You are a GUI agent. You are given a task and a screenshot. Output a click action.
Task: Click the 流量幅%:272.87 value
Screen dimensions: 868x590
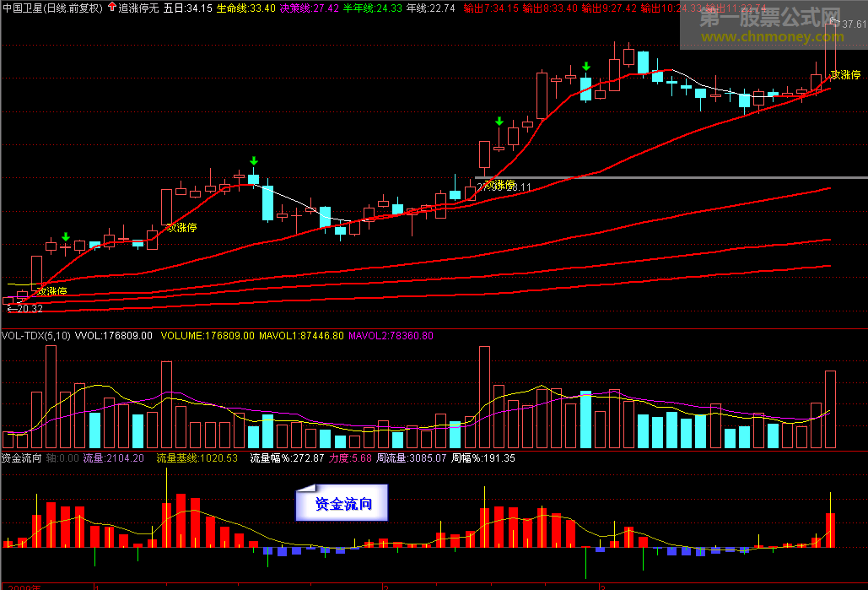pos(287,458)
